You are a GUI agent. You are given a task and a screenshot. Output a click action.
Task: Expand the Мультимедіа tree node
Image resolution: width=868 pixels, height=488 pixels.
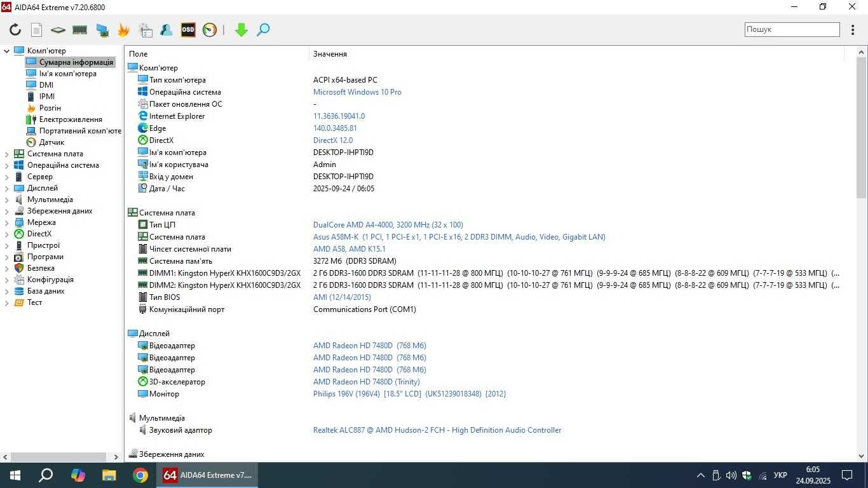click(6, 200)
